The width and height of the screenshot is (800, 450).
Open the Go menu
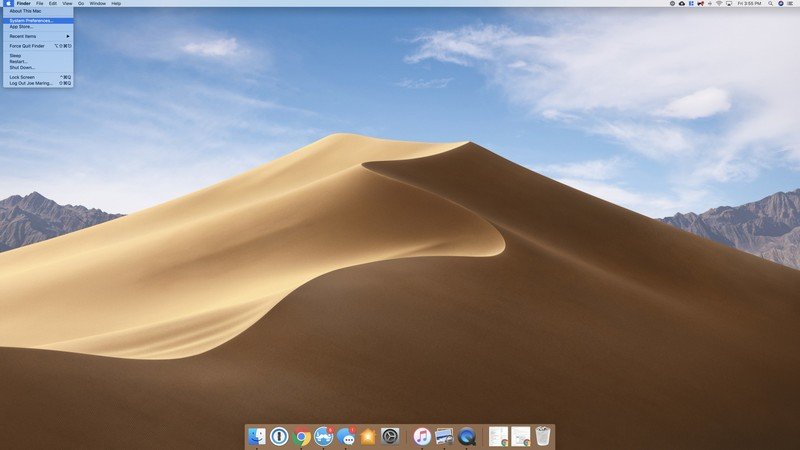[x=81, y=3]
